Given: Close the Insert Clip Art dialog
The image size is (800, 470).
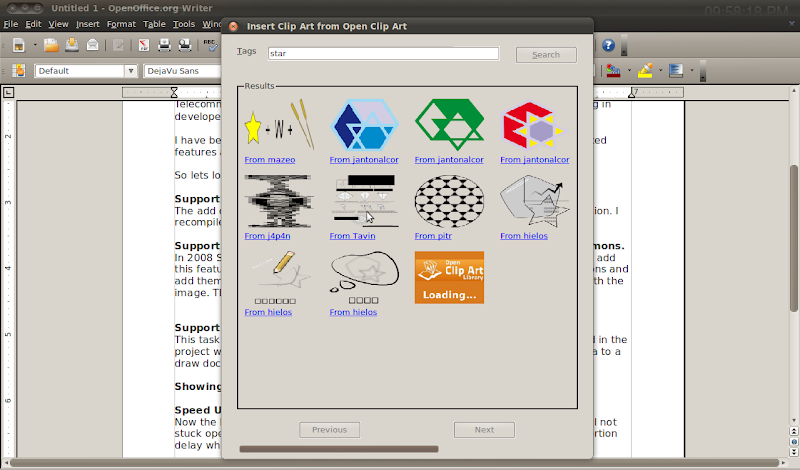Looking at the screenshot, I should 233,26.
